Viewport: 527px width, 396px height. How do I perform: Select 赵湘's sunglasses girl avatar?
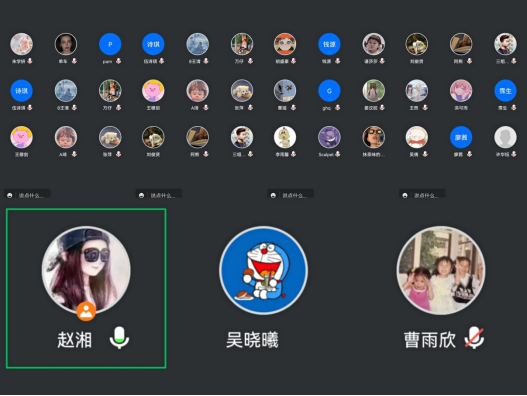[x=86, y=270]
